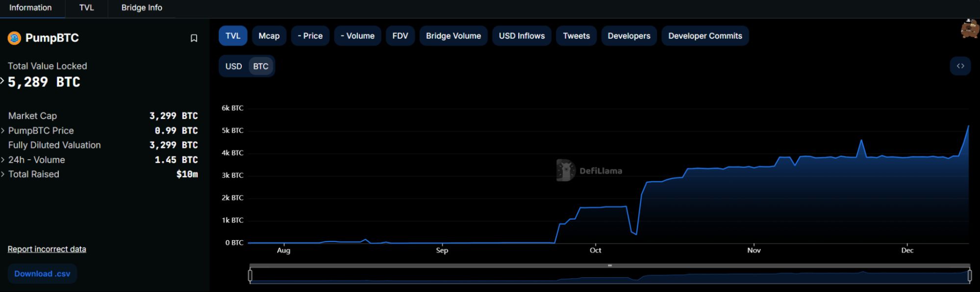
Task: Switch chart denomination to USD
Action: (233, 66)
